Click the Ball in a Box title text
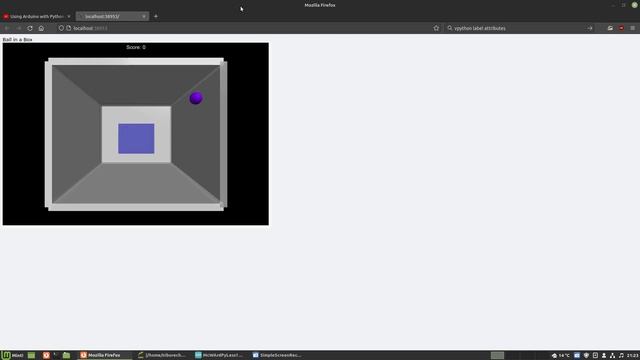The width and height of the screenshot is (640, 360). [17, 40]
